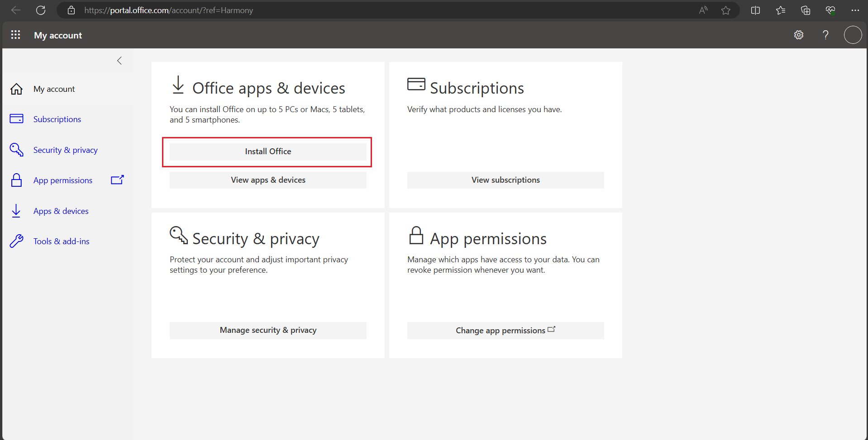The height and width of the screenshot is (440, 868).
Task: Click the browser refresh icon
Action: click(41, 10)
